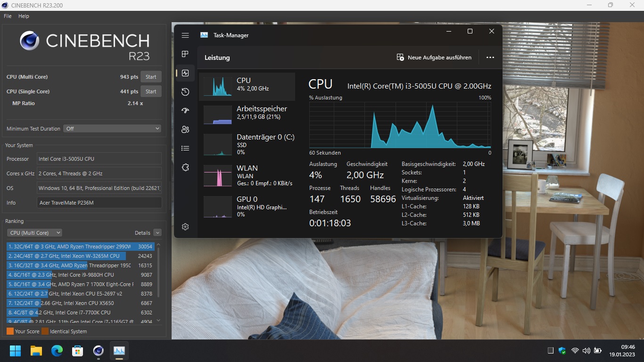Click the volume speaker tray icon
Image resolution: width=644 pixels, height=362 pixels.
[586, 351]
